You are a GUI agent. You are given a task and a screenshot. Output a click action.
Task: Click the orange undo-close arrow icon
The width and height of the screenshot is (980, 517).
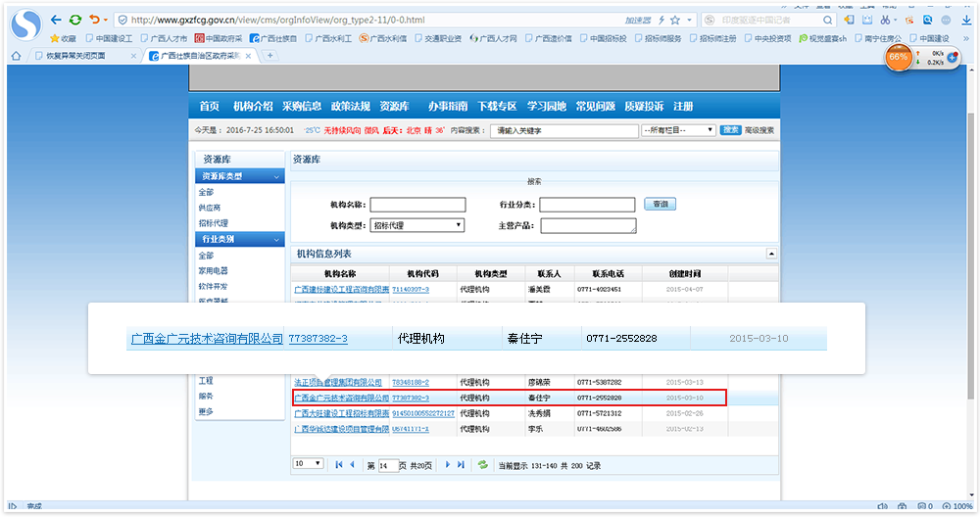[94, 20]
